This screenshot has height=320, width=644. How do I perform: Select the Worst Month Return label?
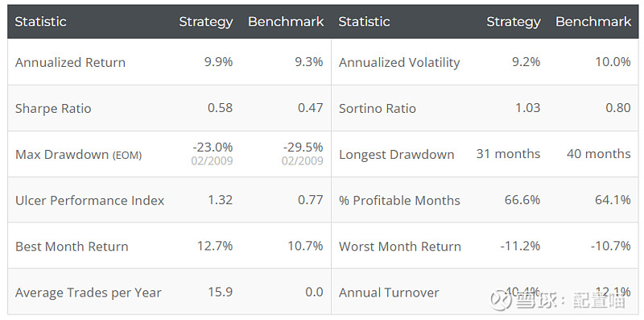point(400,247)
